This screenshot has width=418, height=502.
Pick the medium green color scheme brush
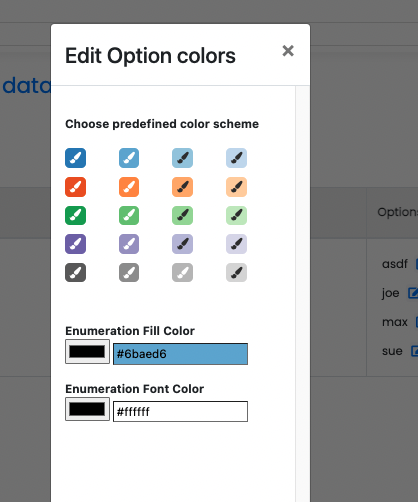click(129, 216)
